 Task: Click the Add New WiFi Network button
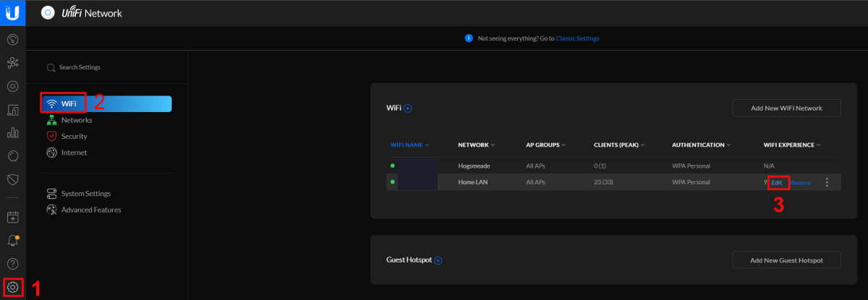pyautogui.click(x=786, y=108)
